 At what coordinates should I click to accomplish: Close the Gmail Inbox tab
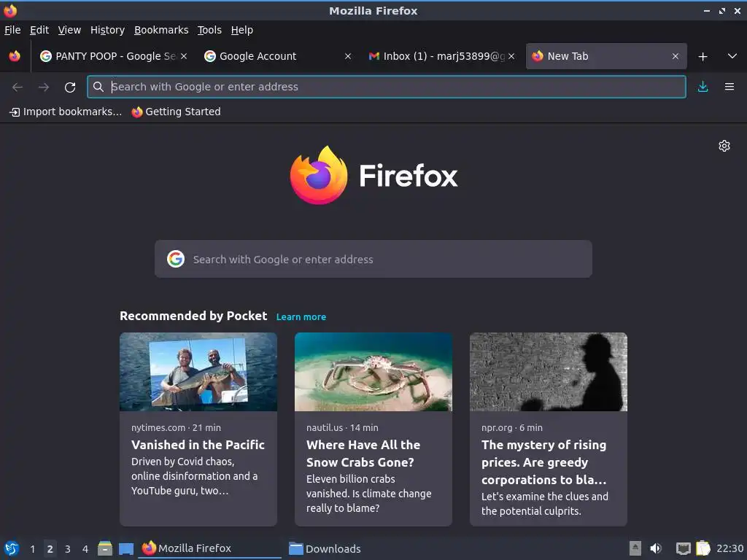[x=511, y=56]
